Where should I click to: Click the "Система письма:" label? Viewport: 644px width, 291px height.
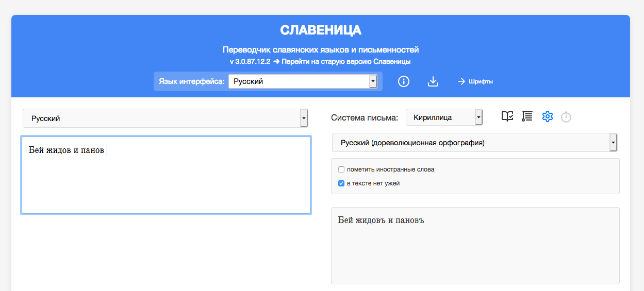(365, 118)
